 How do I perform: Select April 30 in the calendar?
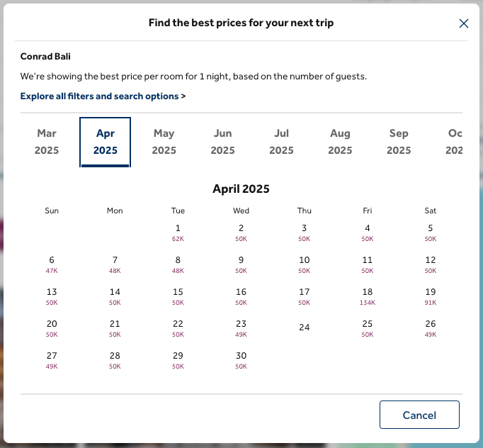tap(241, 360)
